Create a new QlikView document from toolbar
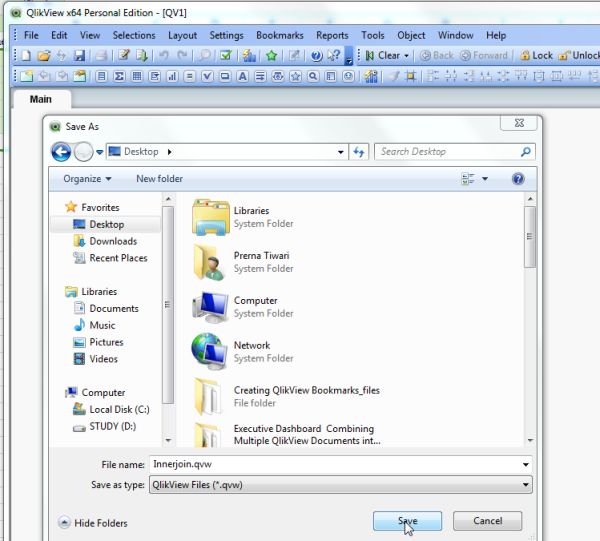600x541 pixels. point(26,56)
